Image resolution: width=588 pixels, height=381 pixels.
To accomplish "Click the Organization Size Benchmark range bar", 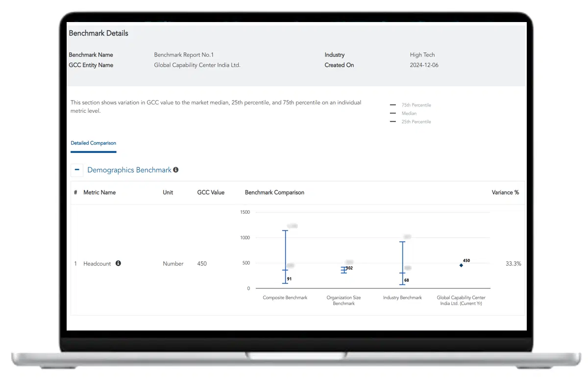I will click(344, 270).
